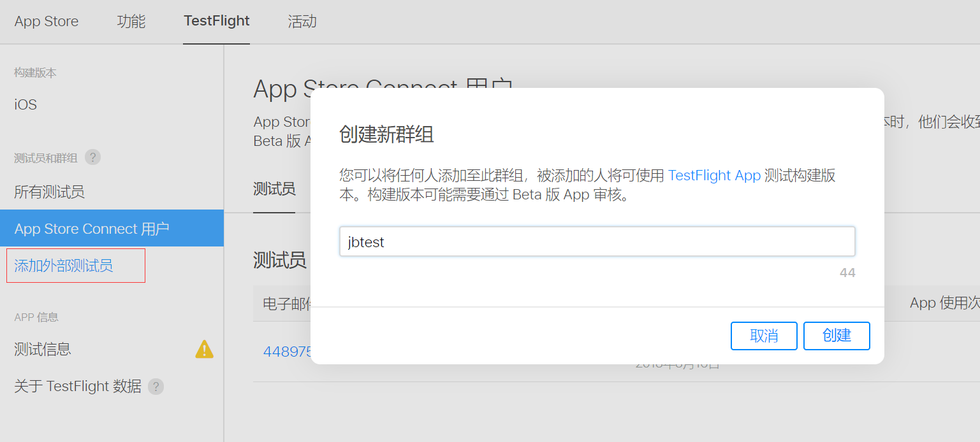Select the TestFlight tab
The width and height of the screenshot is (980, 442).
(217, 21)
